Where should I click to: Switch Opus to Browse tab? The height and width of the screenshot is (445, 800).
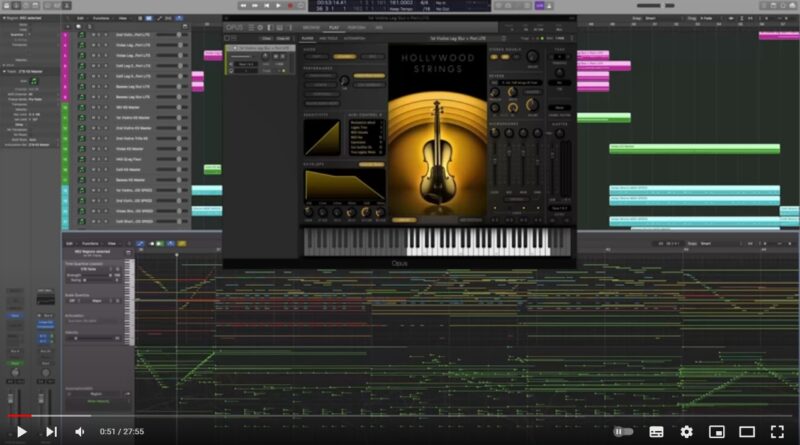[x=311, y=28]
